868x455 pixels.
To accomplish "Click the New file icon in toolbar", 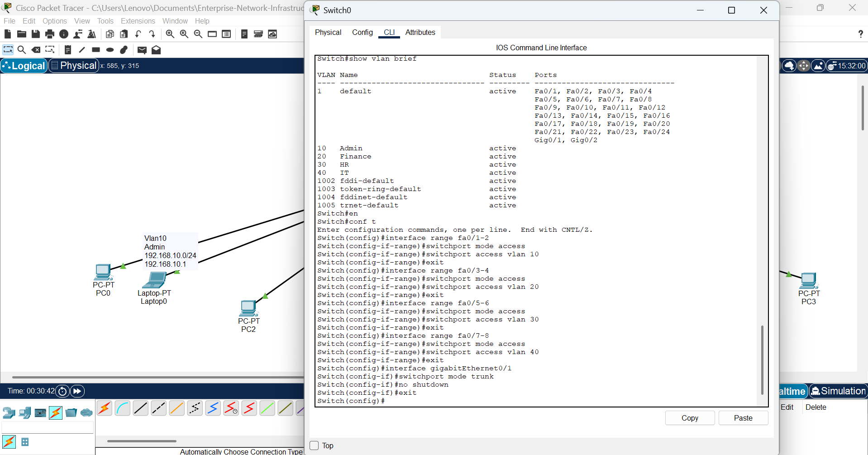I will pyautogui.click(x=7, y=34).
